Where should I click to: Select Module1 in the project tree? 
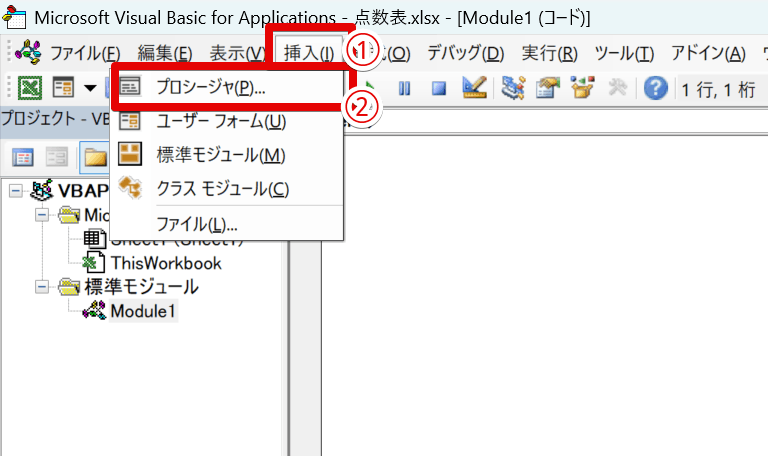pos(143,311)
